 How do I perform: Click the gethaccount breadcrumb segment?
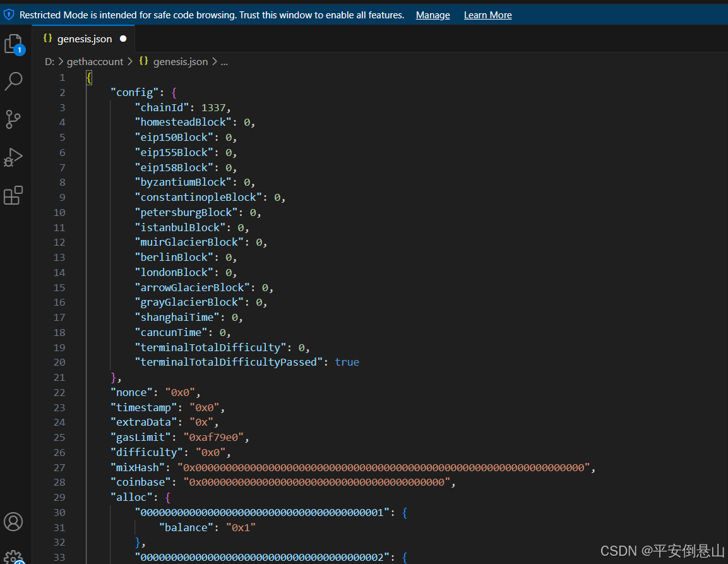[95, 62]
